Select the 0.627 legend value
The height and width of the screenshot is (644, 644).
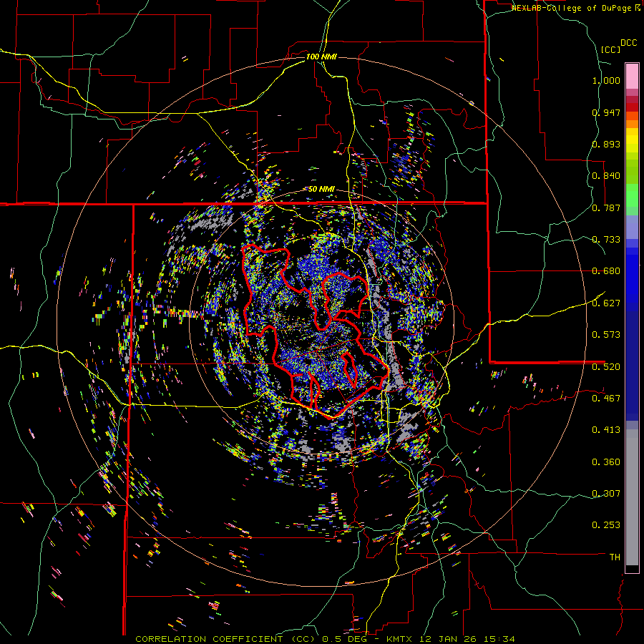[x=606, y=303]
